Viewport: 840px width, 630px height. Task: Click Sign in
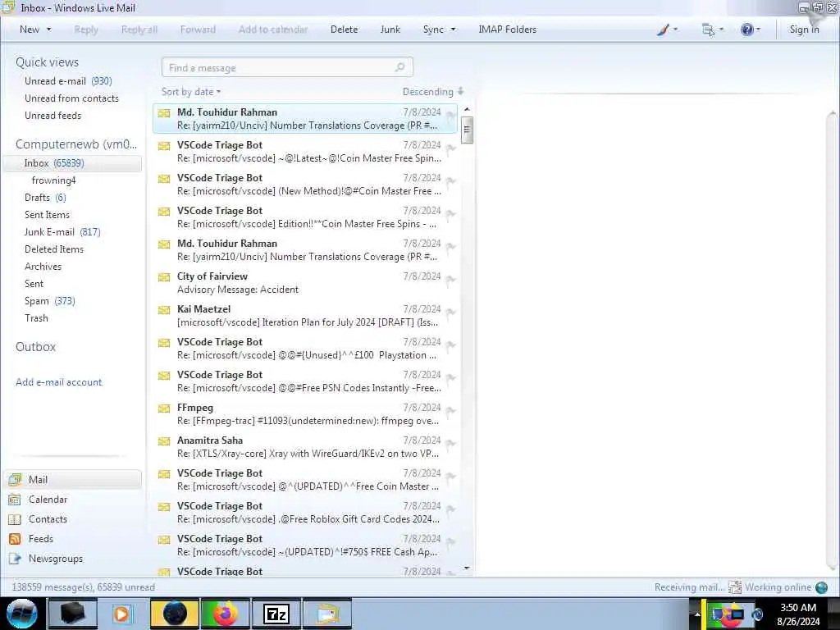point(804,30)
